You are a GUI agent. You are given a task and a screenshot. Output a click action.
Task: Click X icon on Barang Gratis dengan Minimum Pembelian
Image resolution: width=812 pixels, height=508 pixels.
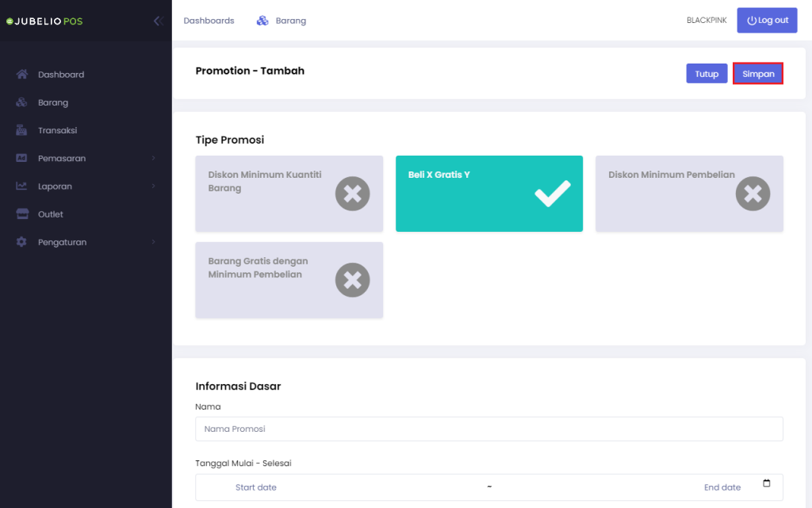coord(352,280)
